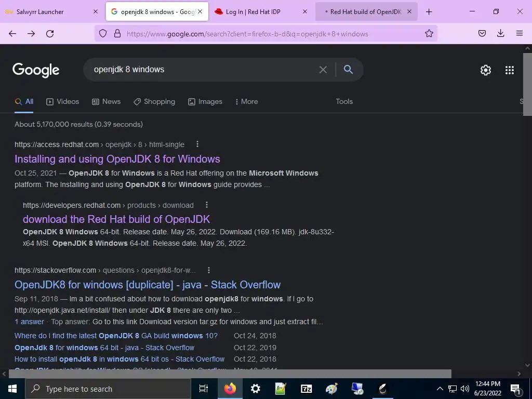Launch 7-Zip from taskbar
Viewport: 532px width, 399px height.
306,389
